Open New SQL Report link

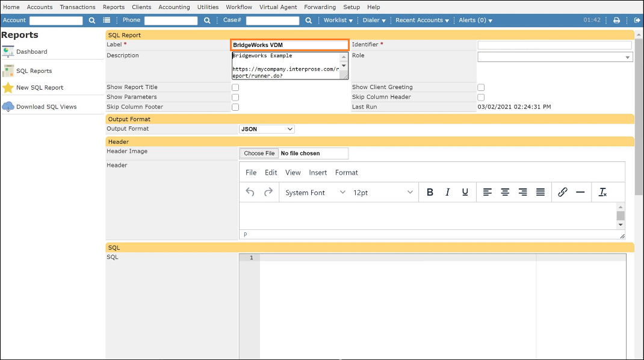pyautogui.click(x=40, y=87)
